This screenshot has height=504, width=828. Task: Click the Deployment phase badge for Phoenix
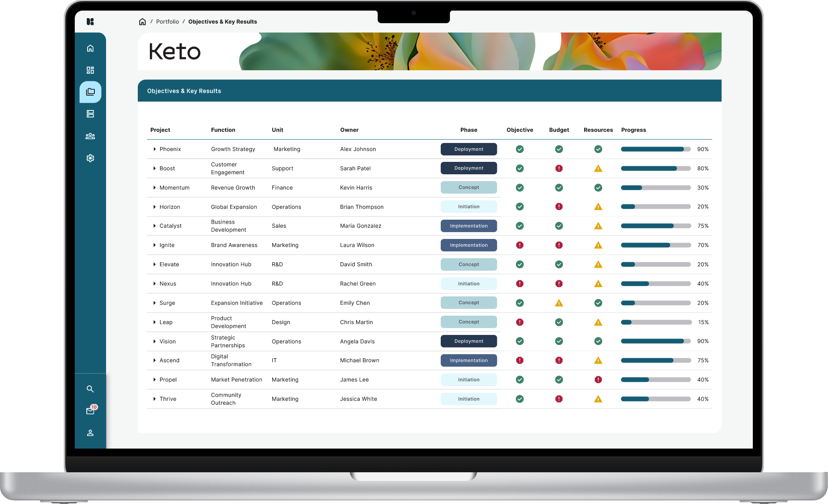468,149
